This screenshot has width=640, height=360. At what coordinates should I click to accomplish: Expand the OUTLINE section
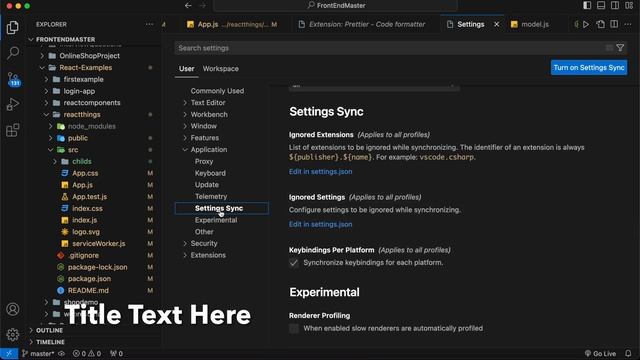click(x=49, y=330)
